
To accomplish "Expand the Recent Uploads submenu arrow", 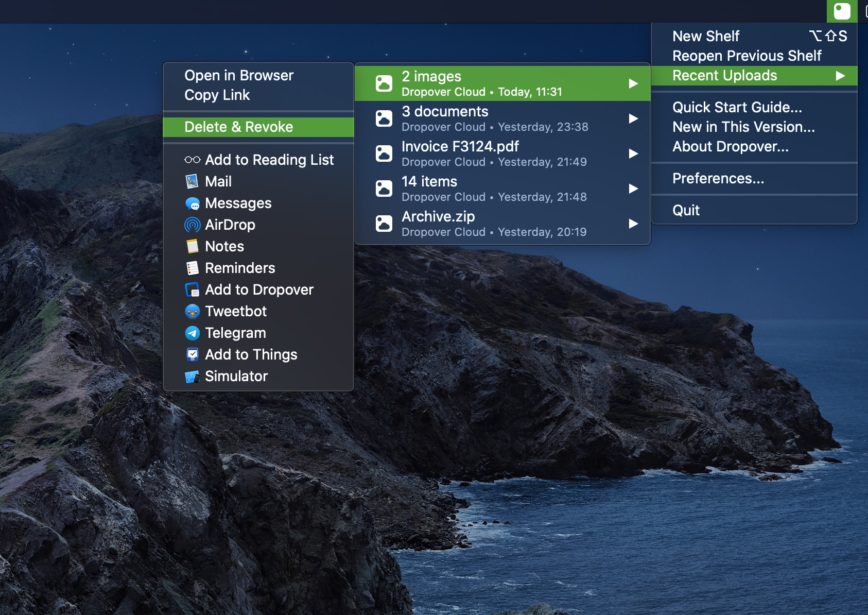I will tap(840, 76).
